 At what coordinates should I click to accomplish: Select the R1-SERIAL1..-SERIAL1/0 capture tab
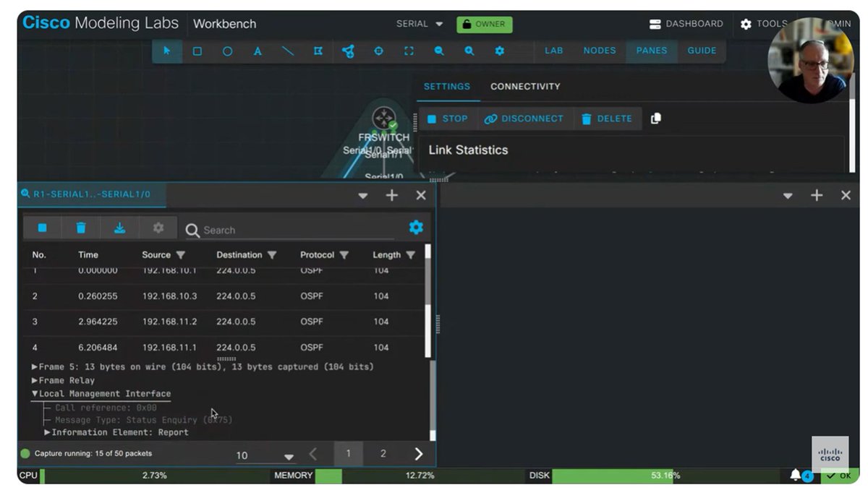pyautogui.click(x=91, y=194)
